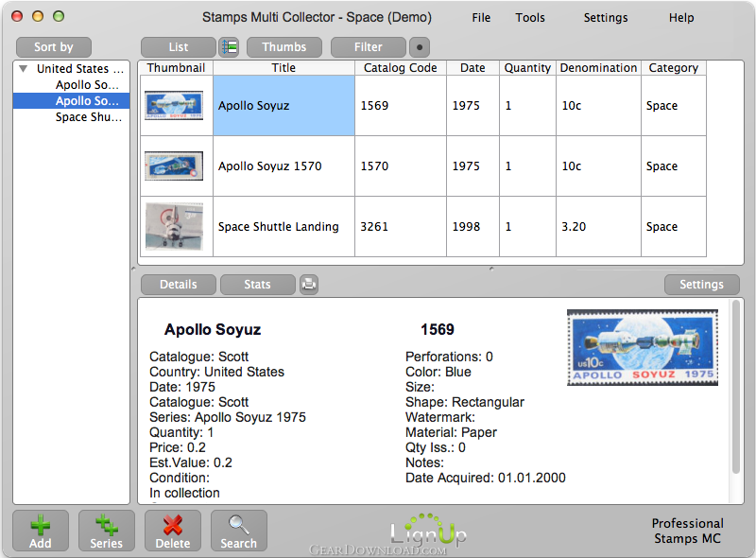This screenshot has height=558, width=756.
Task: Click the Thumbnail column header
Action: [x=176, y=68]
